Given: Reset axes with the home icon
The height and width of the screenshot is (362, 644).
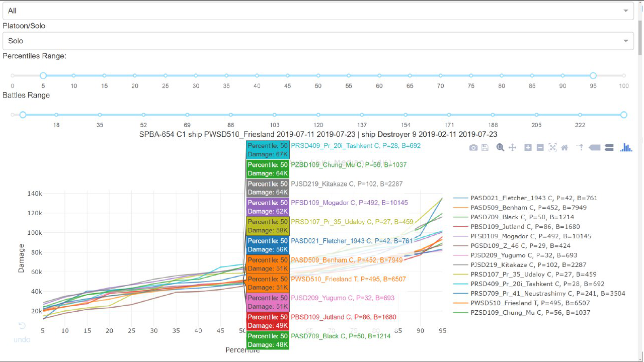Looking at the screenshot, I should point(565,147).
